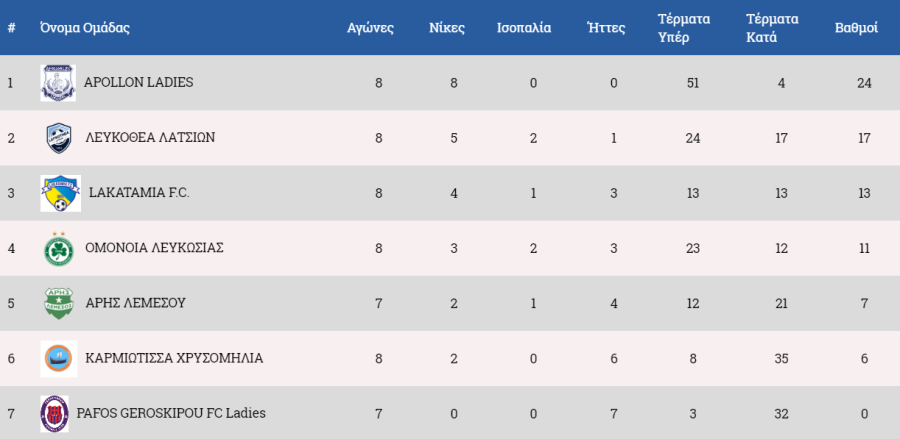Click the Lakatamia F.C. yellow-blue crest
The width and height of the screenshot is (900, 439).
click(60, 193)
